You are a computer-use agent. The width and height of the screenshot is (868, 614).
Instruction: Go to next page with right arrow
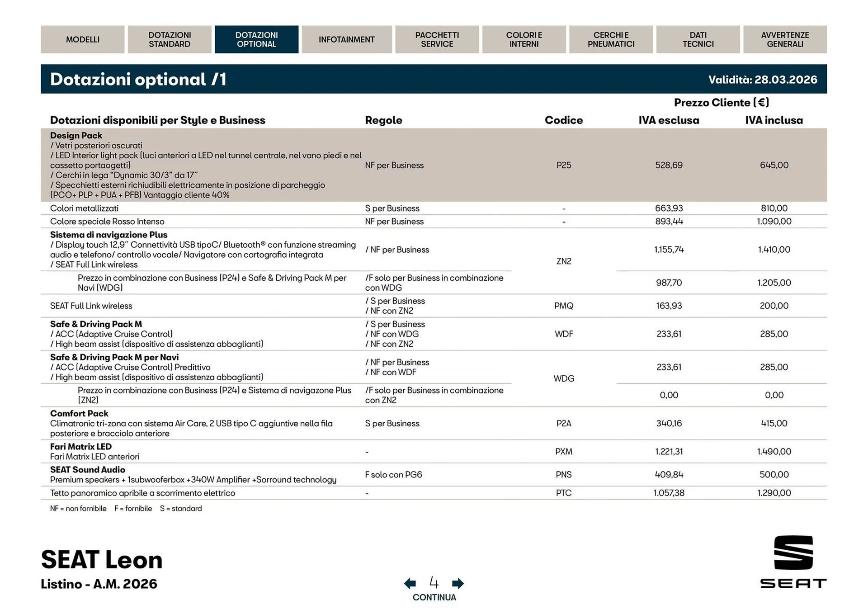pos(458,583)
